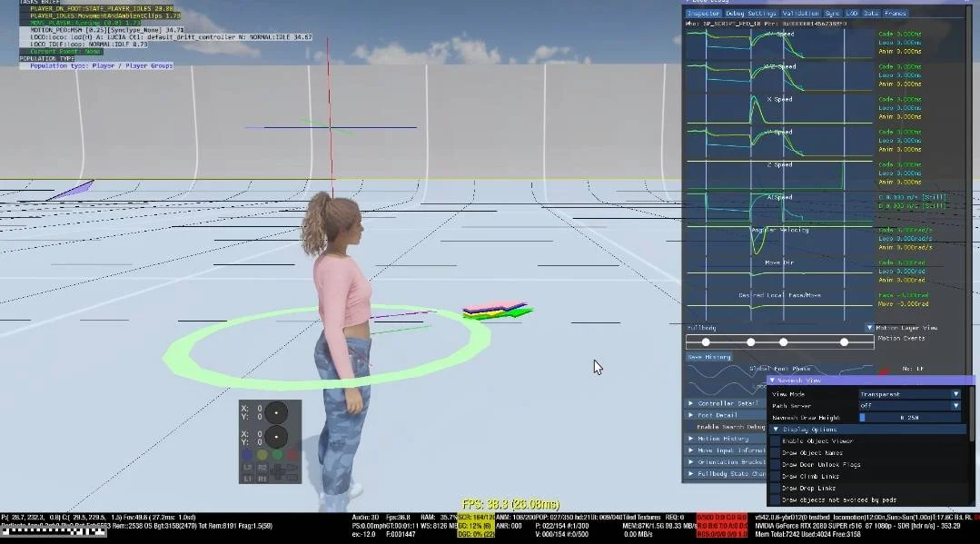Enable the Enable Object Viewer checkbox
The height and width of the screenshot is (544, 980).
click(x=775, y=440)
